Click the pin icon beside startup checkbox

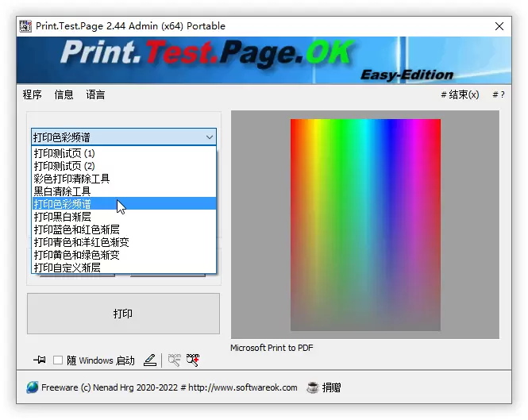[x=40, y=360]
